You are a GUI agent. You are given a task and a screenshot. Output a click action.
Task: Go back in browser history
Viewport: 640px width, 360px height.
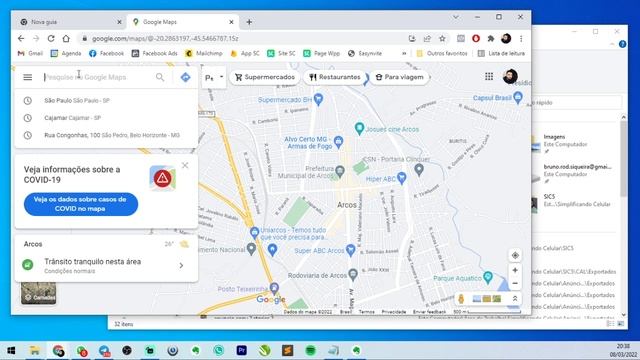(x=21, y=38)
